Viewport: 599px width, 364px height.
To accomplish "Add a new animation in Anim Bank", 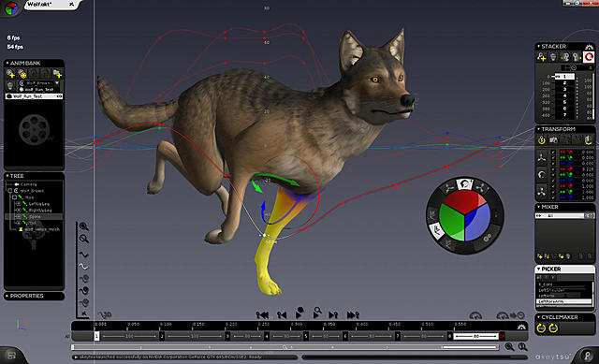I will [10, 73].
